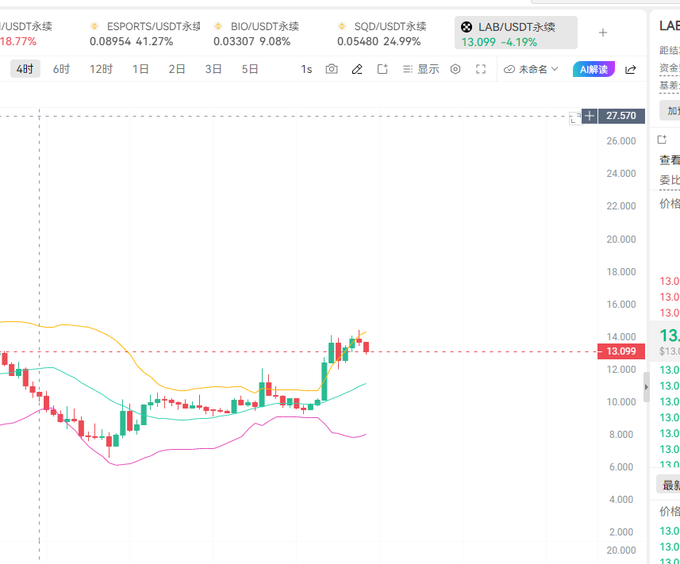
Task: Select the 12时 timeframe
Action: 101,69
